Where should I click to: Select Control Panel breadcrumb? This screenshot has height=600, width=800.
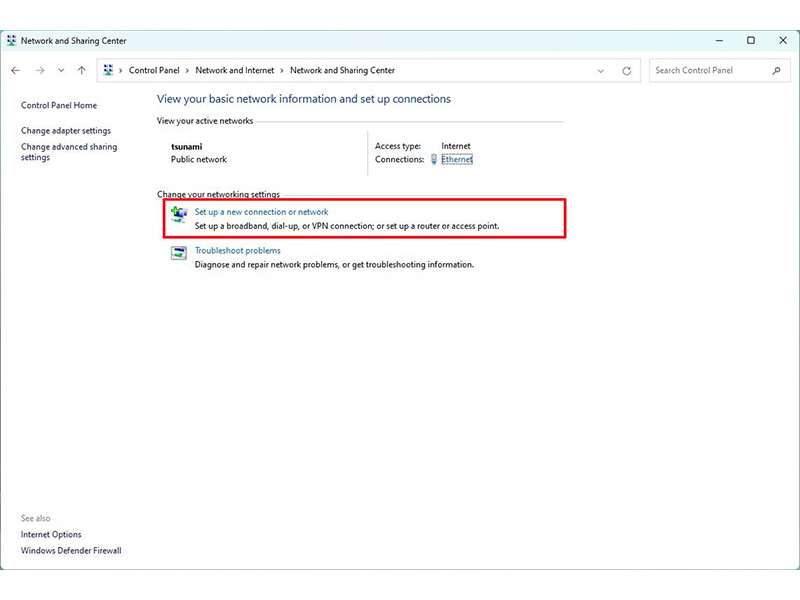(154, 70)
